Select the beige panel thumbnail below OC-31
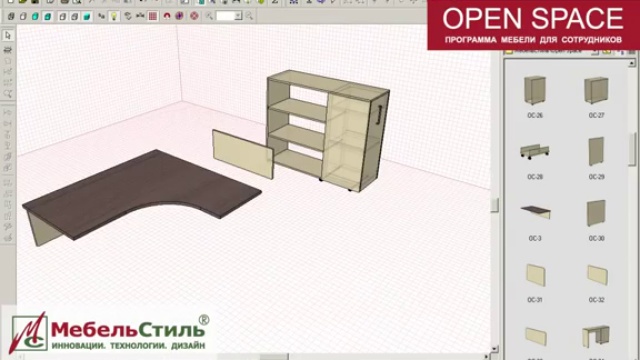 pyautogui.click(x=536, y=337)
